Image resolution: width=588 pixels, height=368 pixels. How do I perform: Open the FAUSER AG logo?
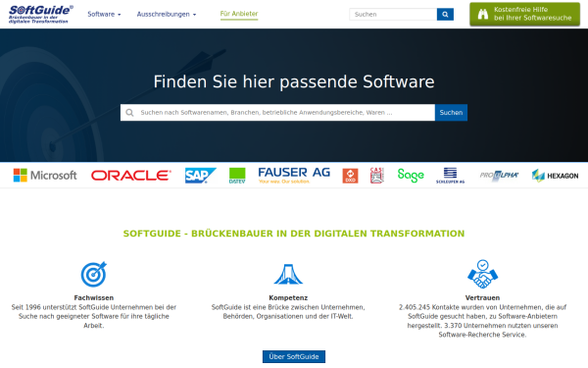tap(294, 176)
